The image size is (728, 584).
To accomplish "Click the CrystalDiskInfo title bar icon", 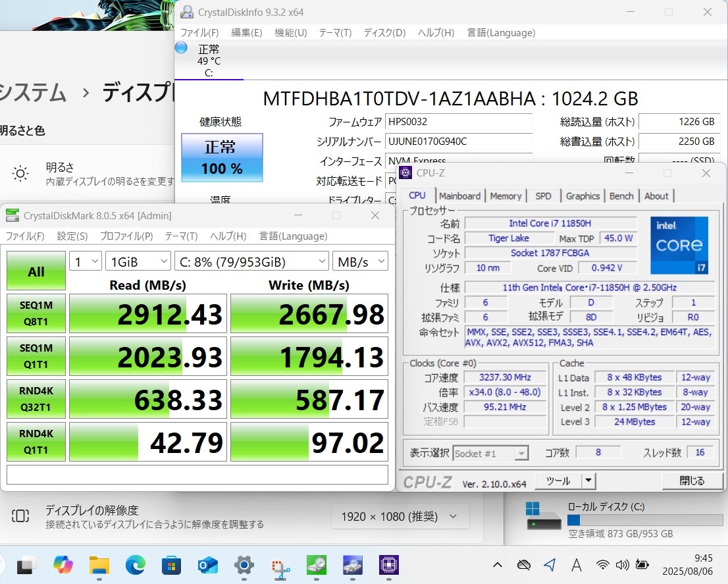I will pyautogui.click(x=187, y=12).
